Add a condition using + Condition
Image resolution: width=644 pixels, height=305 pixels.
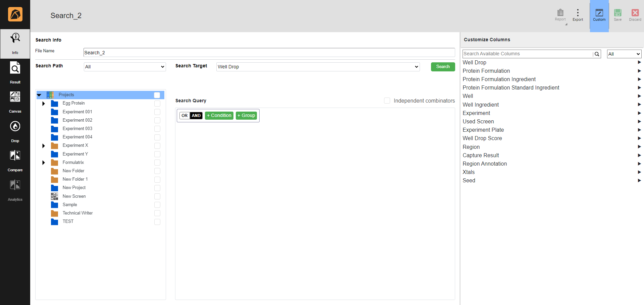pos(219,115)
